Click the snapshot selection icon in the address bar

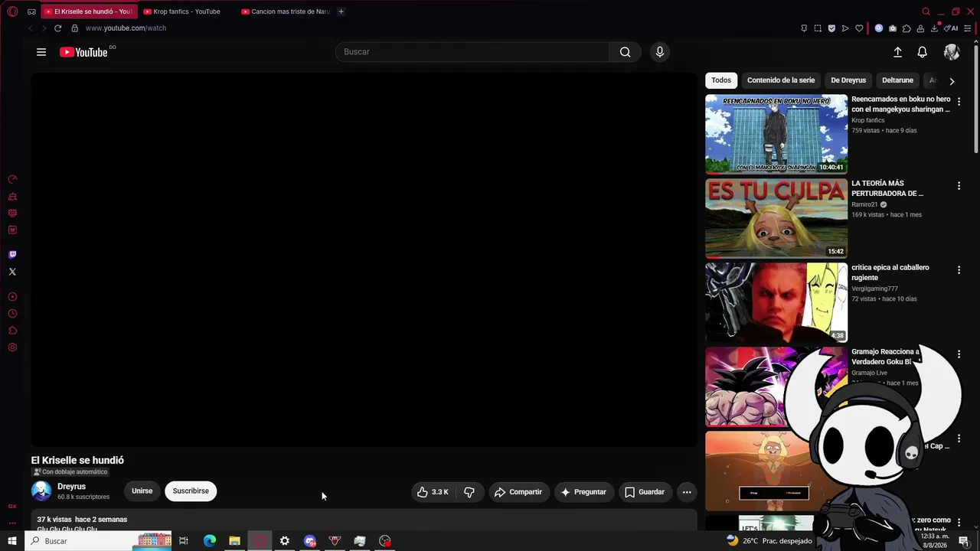click(818, 28)
